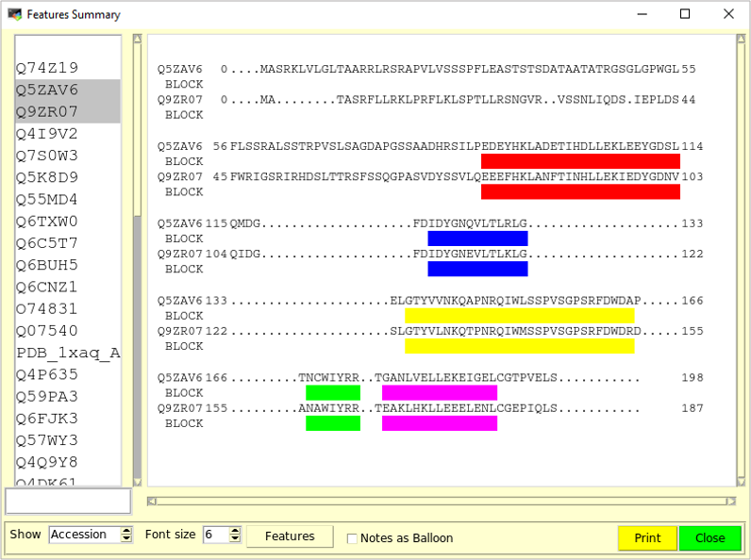The width and height of the screenshot is (751, 560).
Task: Click the blue block under Q9ZR07
Action: pos(477,269)
